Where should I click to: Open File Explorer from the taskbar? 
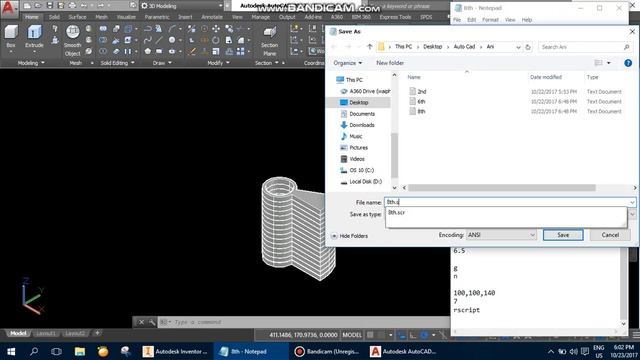(80, 351)
